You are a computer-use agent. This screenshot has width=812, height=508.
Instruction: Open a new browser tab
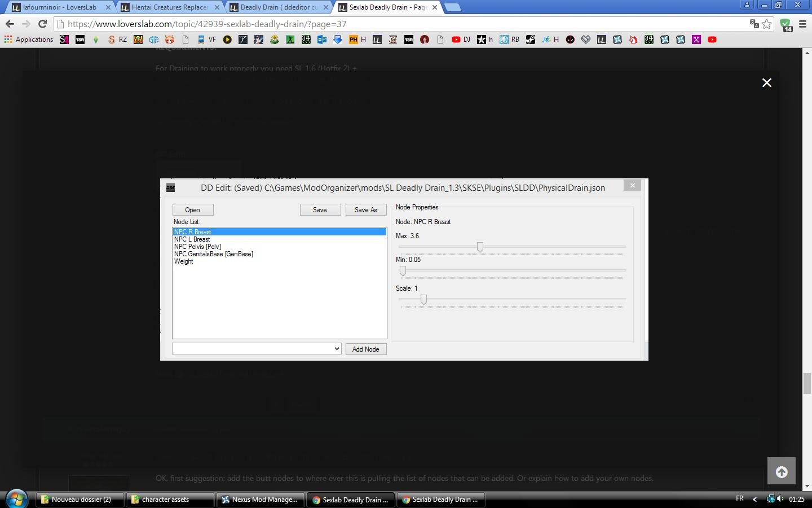452,7
